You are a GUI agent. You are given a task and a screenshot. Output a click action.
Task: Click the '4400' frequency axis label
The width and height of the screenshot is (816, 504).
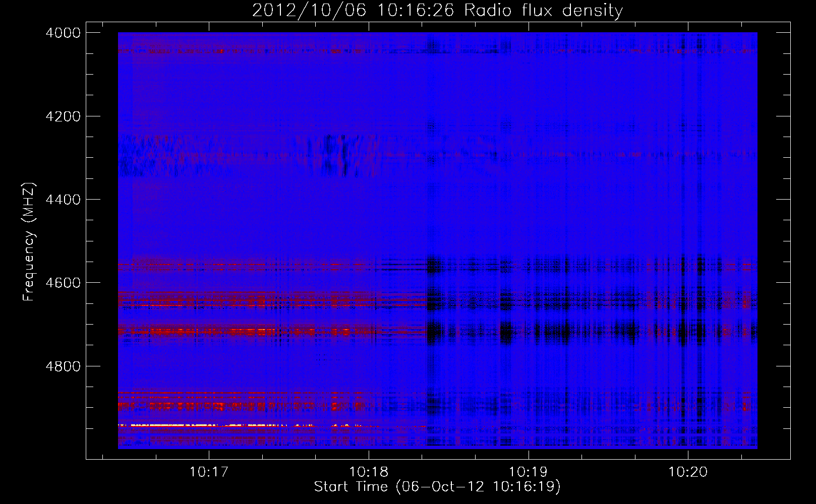[x=63, y=200]
